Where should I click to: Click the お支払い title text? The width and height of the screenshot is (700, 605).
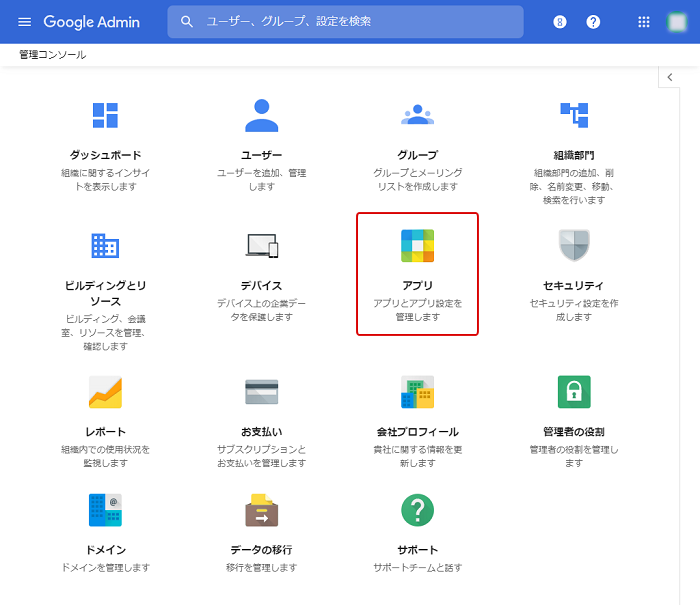point(262,432)
